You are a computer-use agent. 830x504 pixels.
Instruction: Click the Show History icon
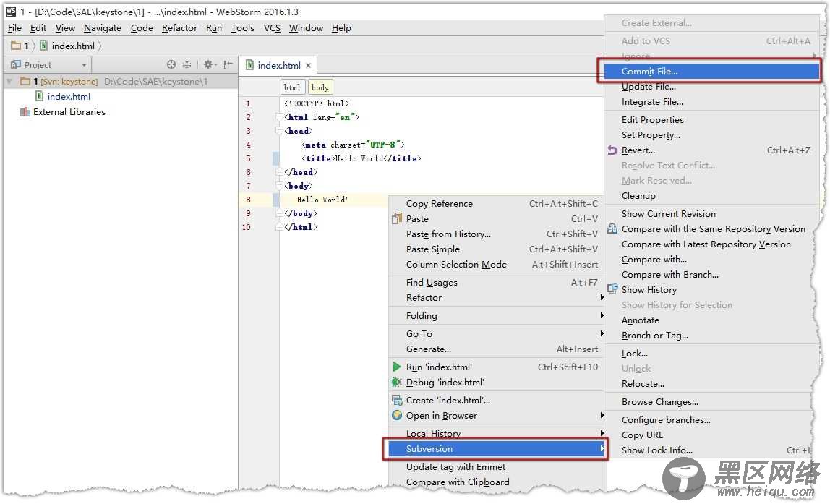coord(612,289)
